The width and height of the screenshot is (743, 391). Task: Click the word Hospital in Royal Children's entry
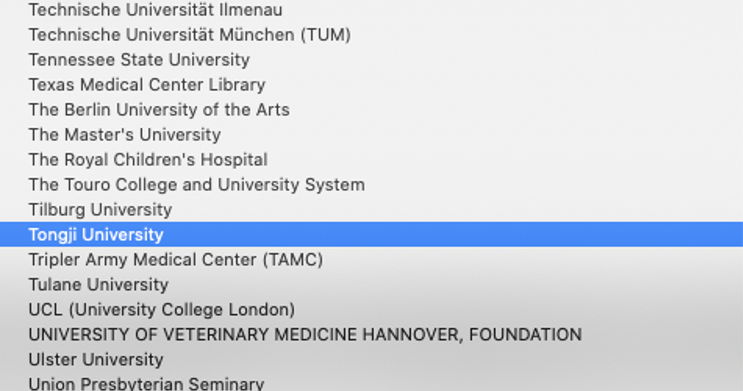click(x=234, y=160)
